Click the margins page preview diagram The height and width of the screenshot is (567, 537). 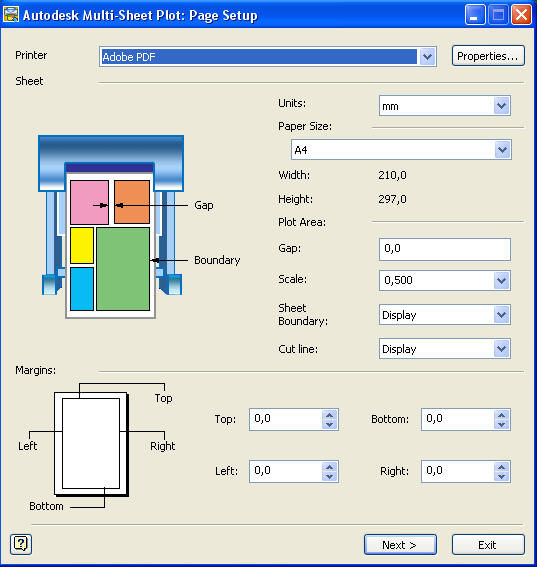(x=91, y=444)
